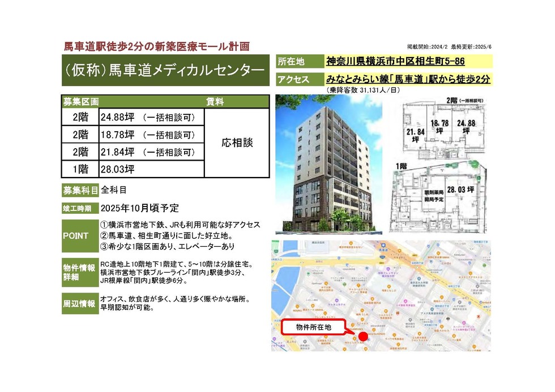Click the 募集科目 green label
555x392 pixels.
(80, 191)
